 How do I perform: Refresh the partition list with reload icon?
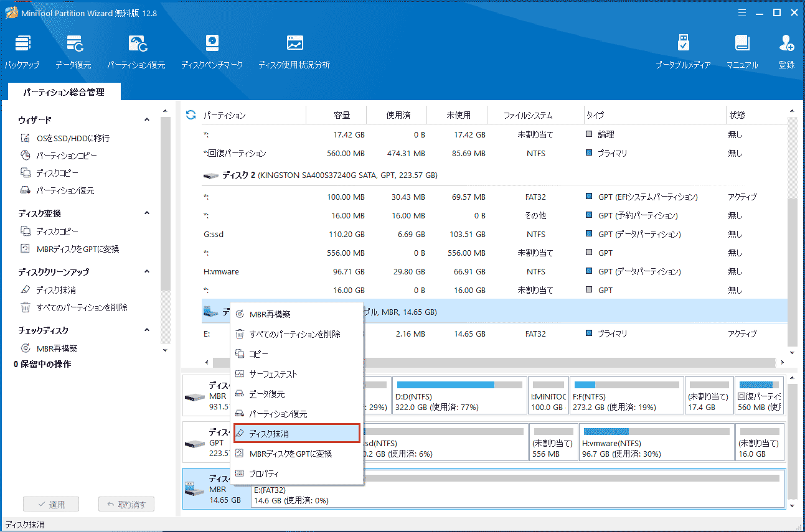[191, 115]
